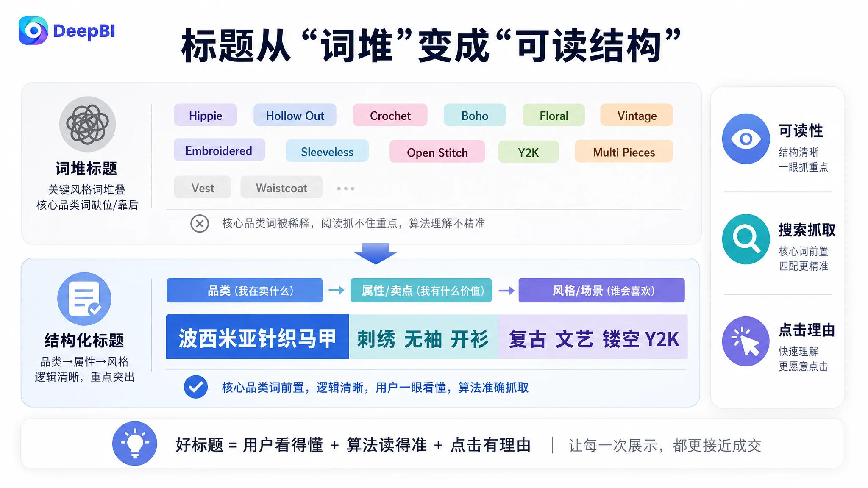The image size is (868, 488).
Task: Click the lightbulb icon in the bottom bar
Action: [x=135, y=444]
